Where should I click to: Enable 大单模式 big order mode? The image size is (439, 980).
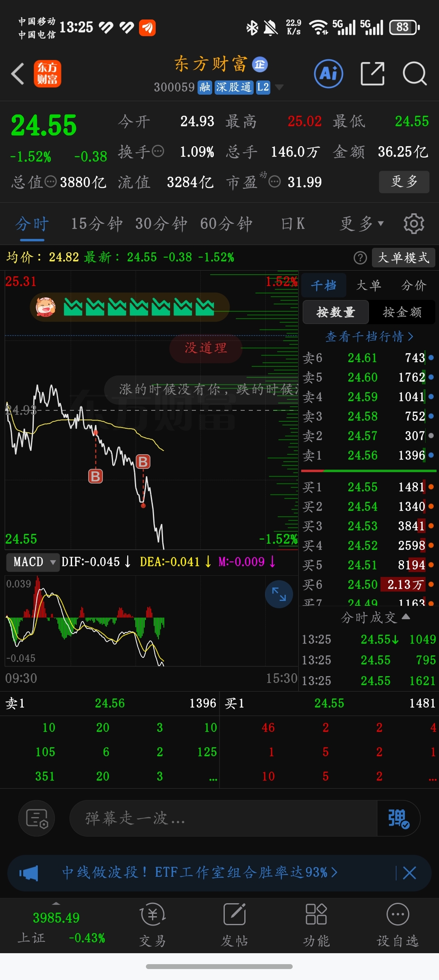(x=403, y=258)
